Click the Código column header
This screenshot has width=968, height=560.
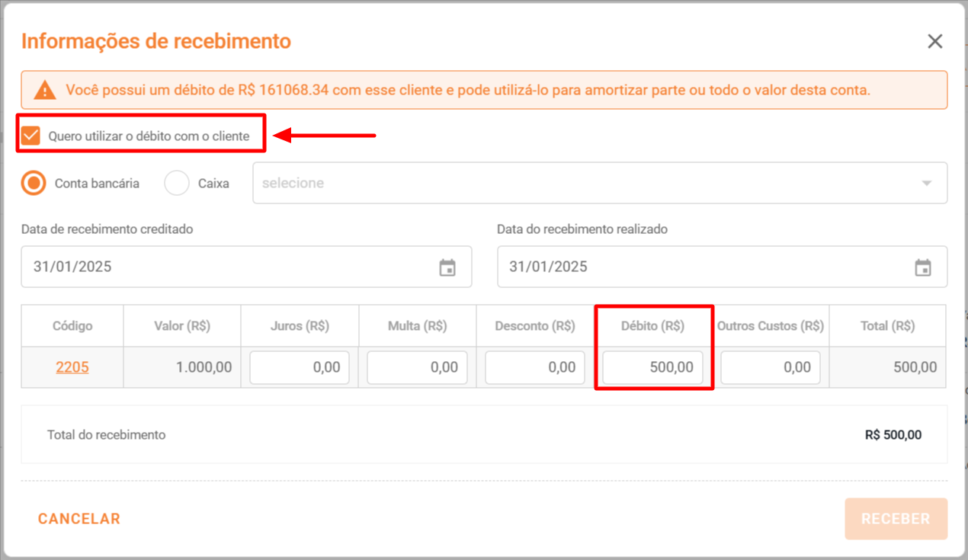[72, 326]
